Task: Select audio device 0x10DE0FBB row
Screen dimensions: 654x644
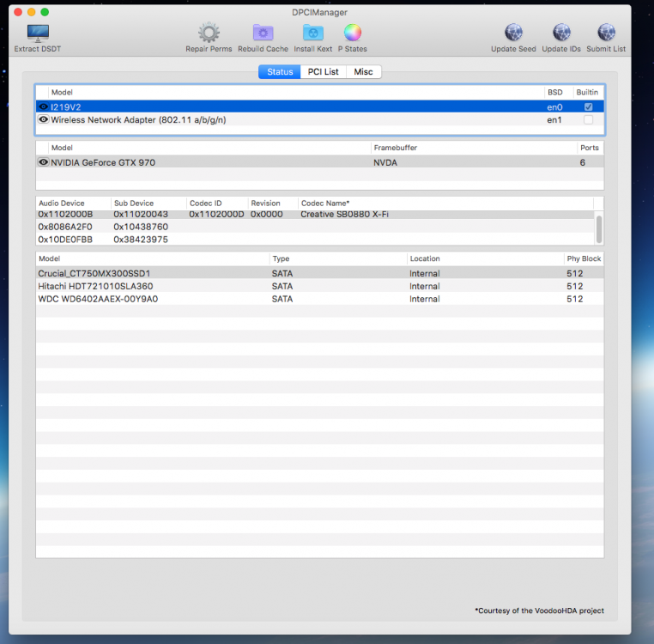Action: pyautogui.click(x=315, y=240)
